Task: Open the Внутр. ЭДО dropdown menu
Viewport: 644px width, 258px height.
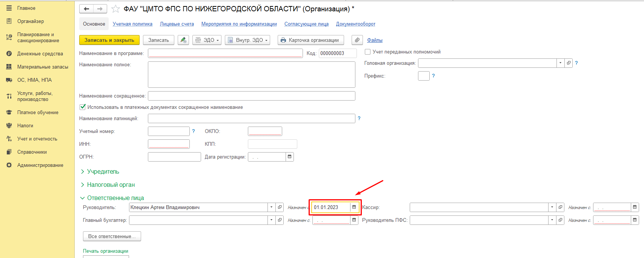Action: point(247,40)
